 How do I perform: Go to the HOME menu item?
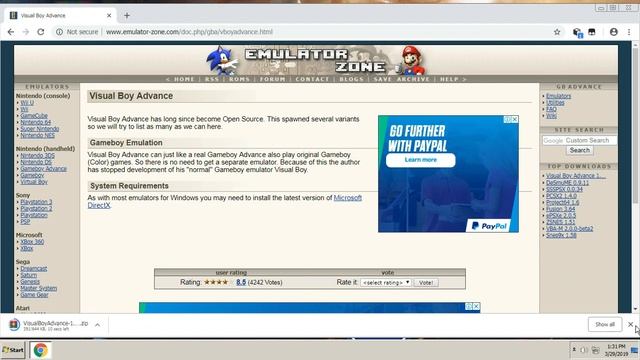coord(184,79)
